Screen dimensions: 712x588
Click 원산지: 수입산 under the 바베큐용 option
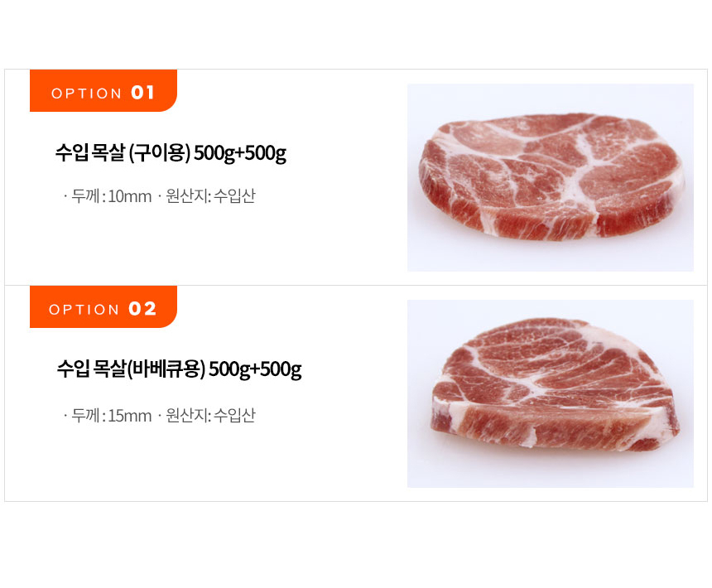pyautogui.click(x=210, y=416)
